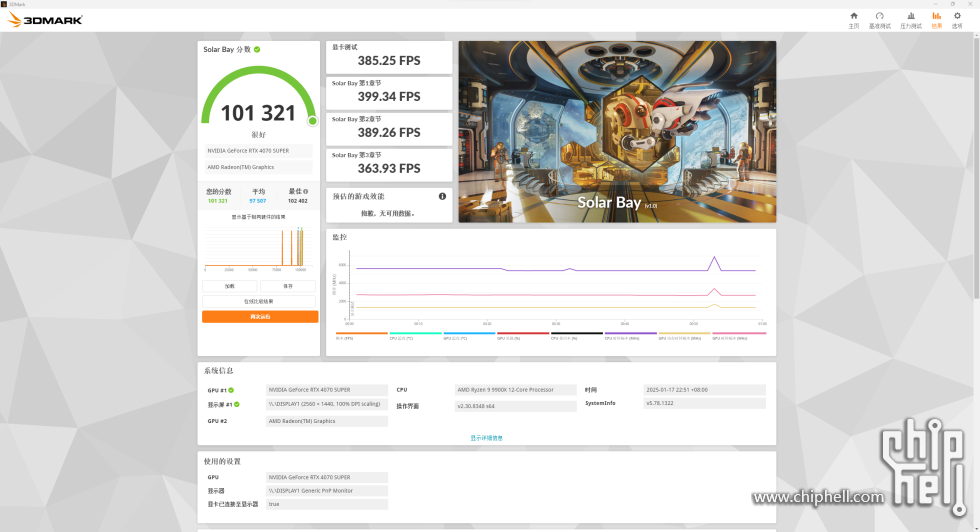Click the 101 321 main score
This screenshot has width=980, height=532.
258,113
